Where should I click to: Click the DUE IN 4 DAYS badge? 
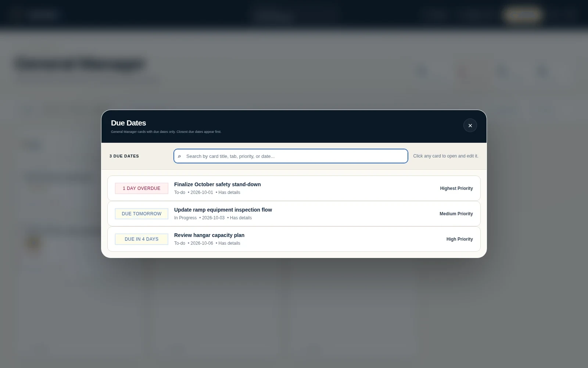click(x=141, y=239)
